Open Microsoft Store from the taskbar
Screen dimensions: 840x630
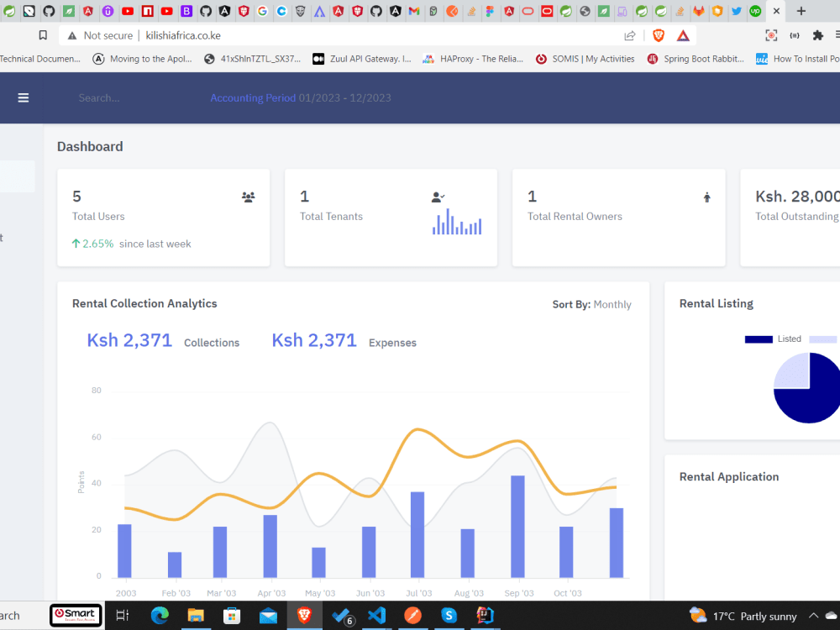[232, 616]
